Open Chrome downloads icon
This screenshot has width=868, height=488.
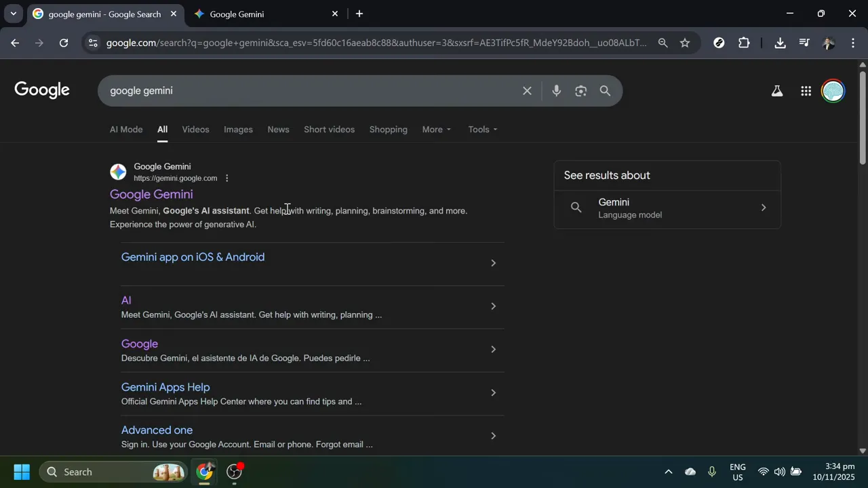coord(780,43)
